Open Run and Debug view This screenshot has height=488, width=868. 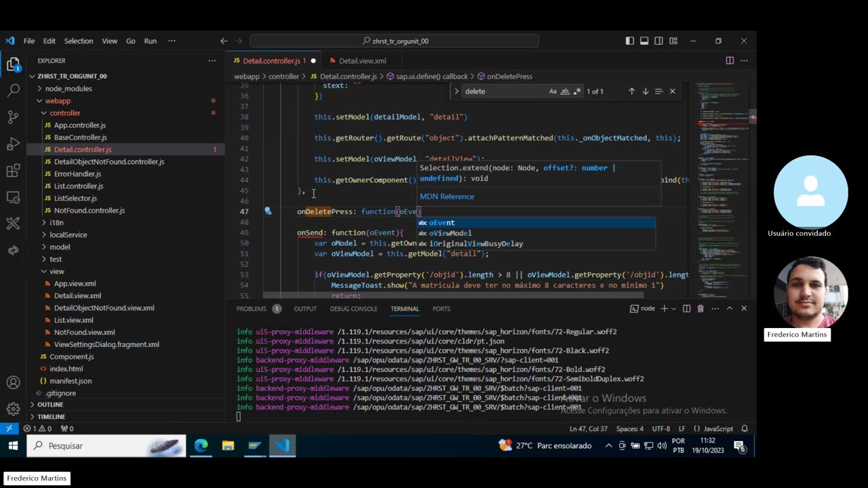click(x=13, y=144)
